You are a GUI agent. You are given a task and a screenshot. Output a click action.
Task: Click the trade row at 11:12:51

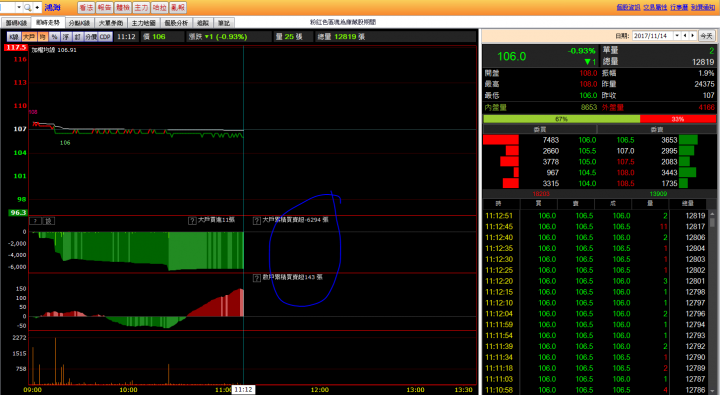pyautogui.click(x=596, y=215)
